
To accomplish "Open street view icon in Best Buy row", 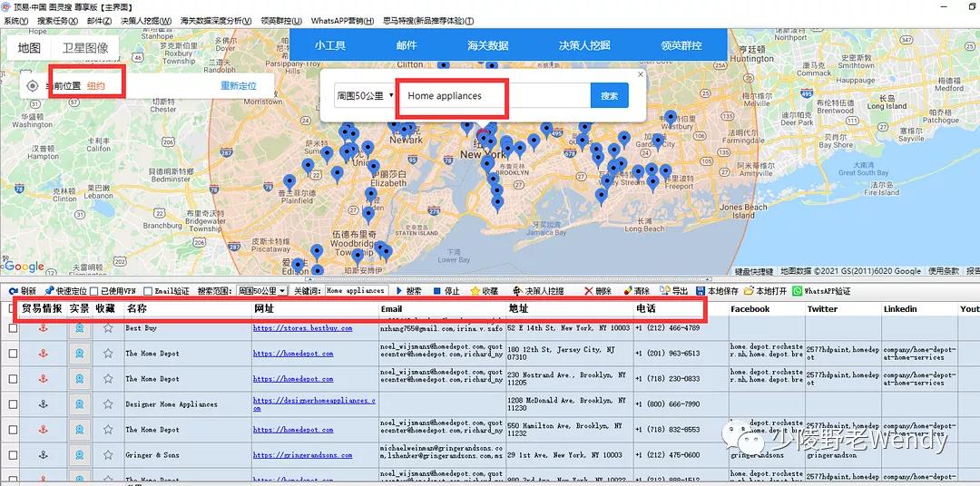I will tap(79, 328).
